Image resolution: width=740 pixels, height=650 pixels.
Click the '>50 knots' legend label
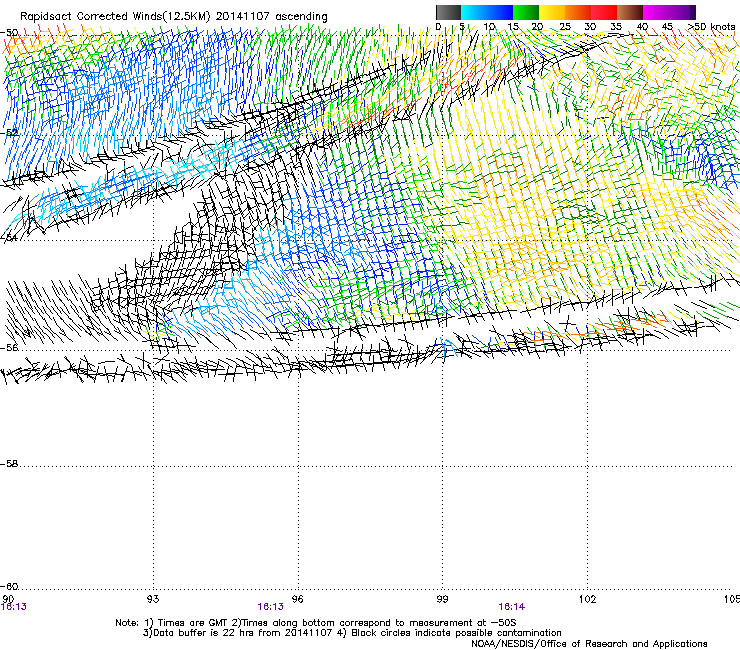click(711, 26)
